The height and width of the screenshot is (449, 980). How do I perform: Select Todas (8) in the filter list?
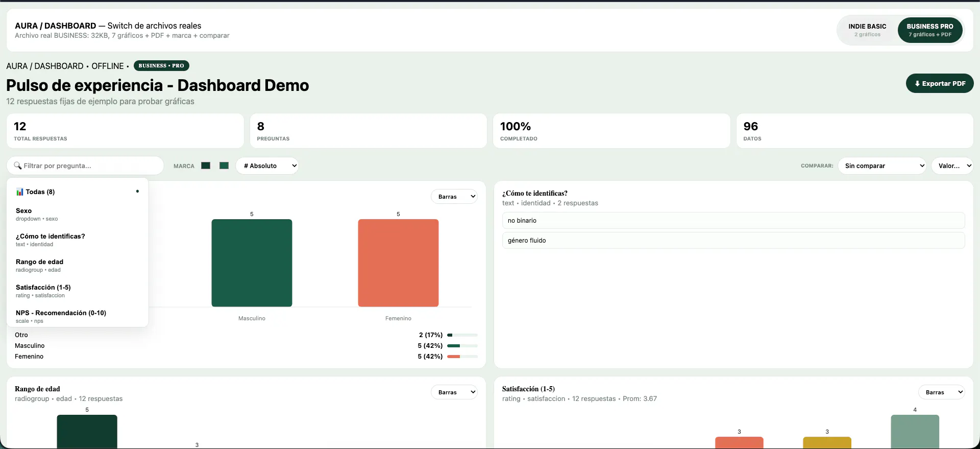(78, 192)
